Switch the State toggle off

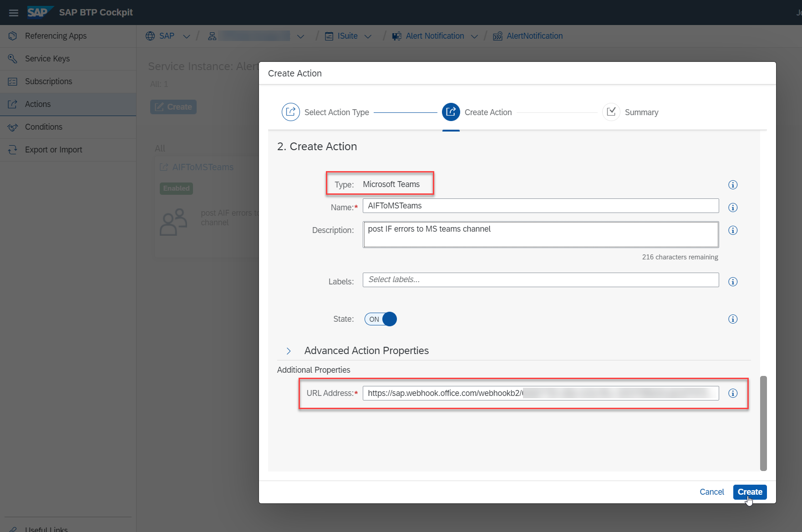click(380, 319)
